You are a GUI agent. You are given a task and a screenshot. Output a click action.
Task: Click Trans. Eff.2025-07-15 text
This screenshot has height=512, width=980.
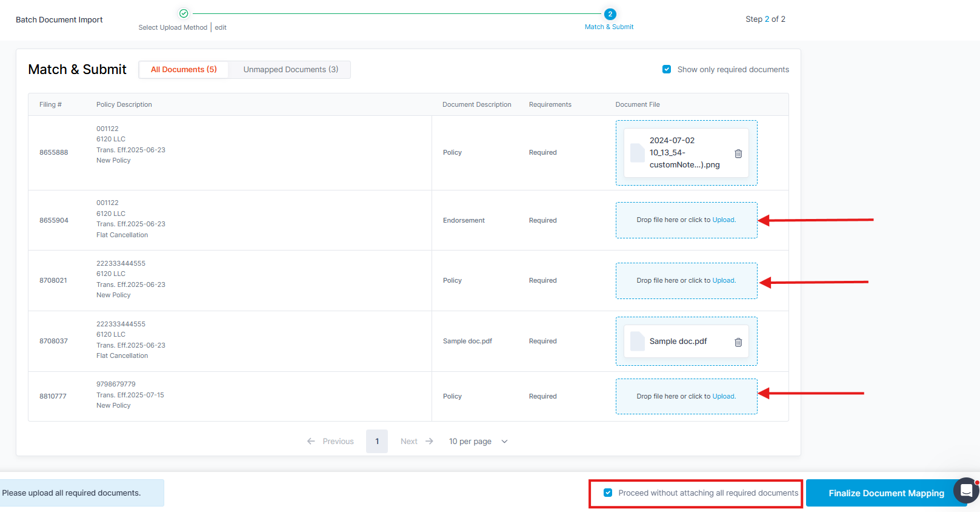click(x=130, y=395)
